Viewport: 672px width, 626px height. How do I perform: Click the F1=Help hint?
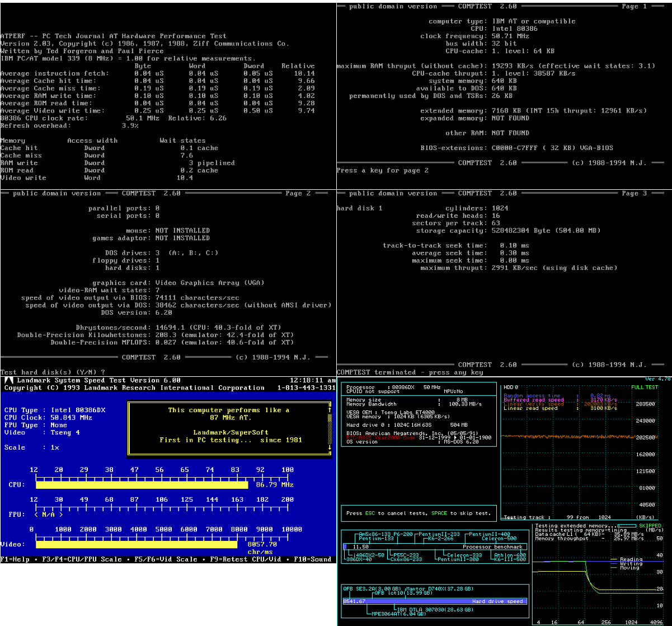tap(15, 559)
